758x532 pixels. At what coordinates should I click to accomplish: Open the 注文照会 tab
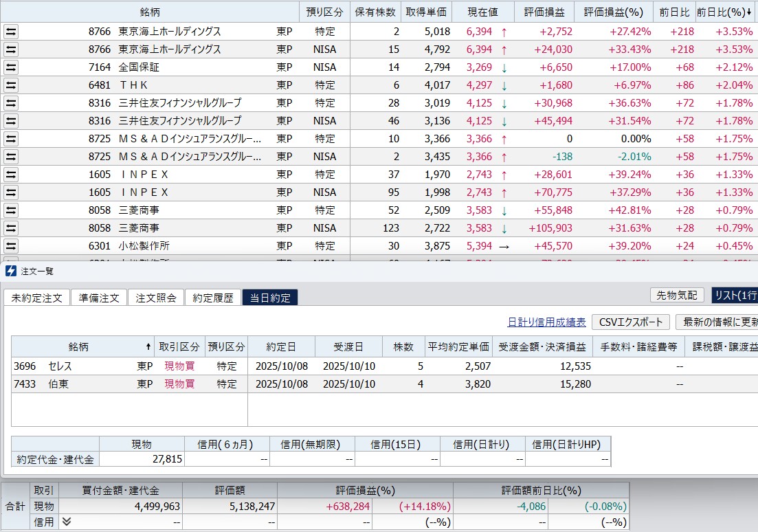(x=156, y=298)
